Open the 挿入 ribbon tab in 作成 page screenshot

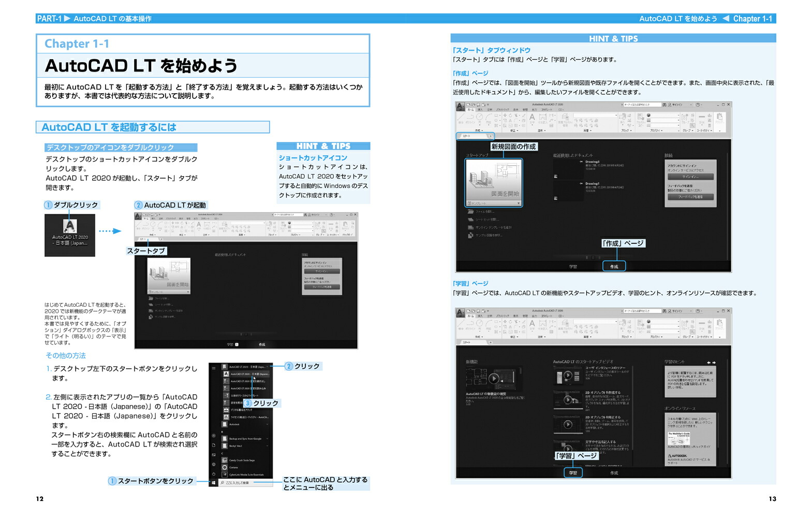pyautogui.click(x=480, y=109)
